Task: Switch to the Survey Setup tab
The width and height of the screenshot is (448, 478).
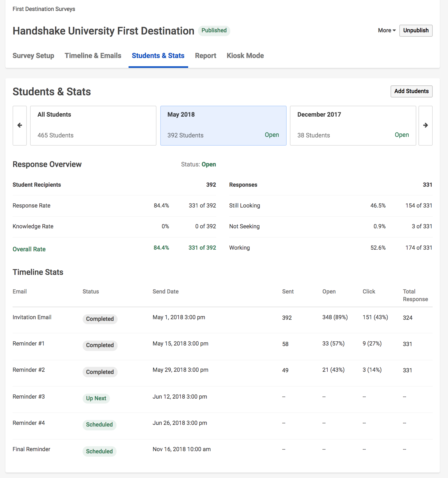Action: coord(33,56)
